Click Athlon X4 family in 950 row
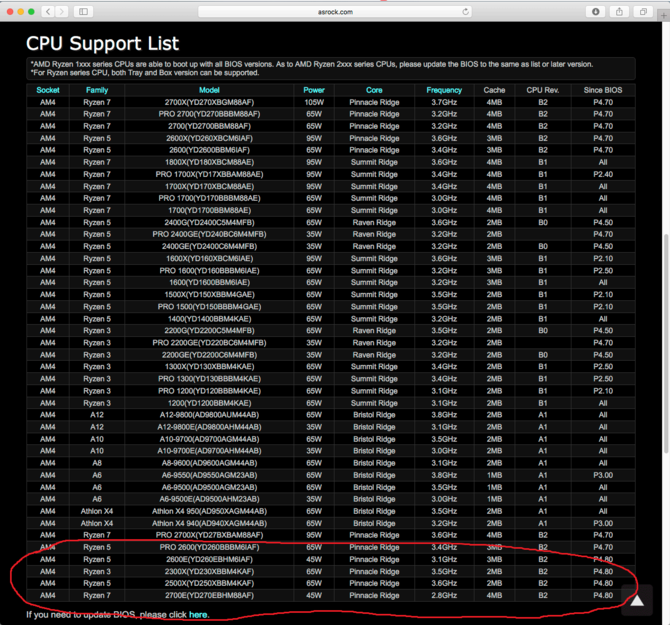 coord(97,511)
